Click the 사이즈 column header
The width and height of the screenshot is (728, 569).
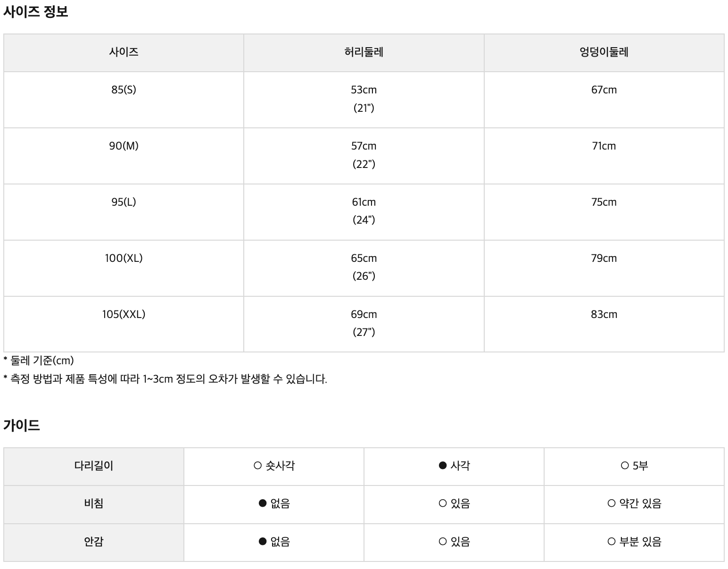pos(124,52)
